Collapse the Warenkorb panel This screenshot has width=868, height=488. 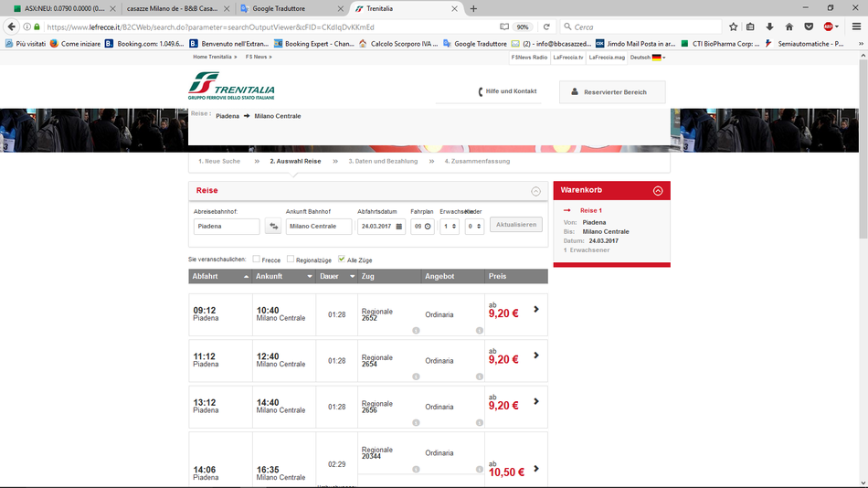pos(658,191)
